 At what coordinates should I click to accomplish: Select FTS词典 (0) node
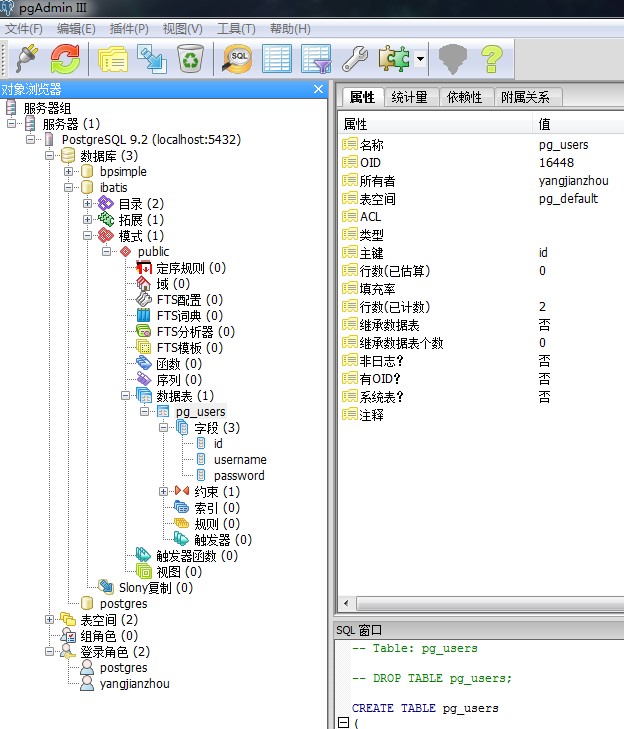pyautogui.click(x=190, y=316)
